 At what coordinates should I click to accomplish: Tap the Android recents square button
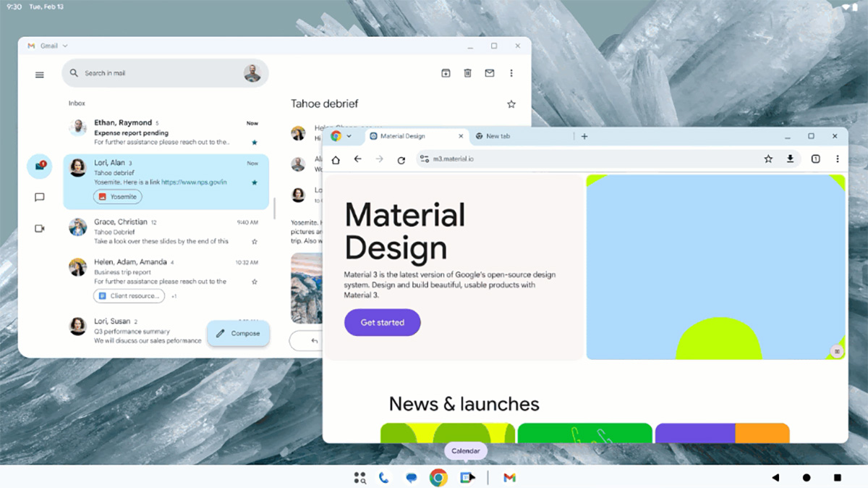(x=838, y=478)
